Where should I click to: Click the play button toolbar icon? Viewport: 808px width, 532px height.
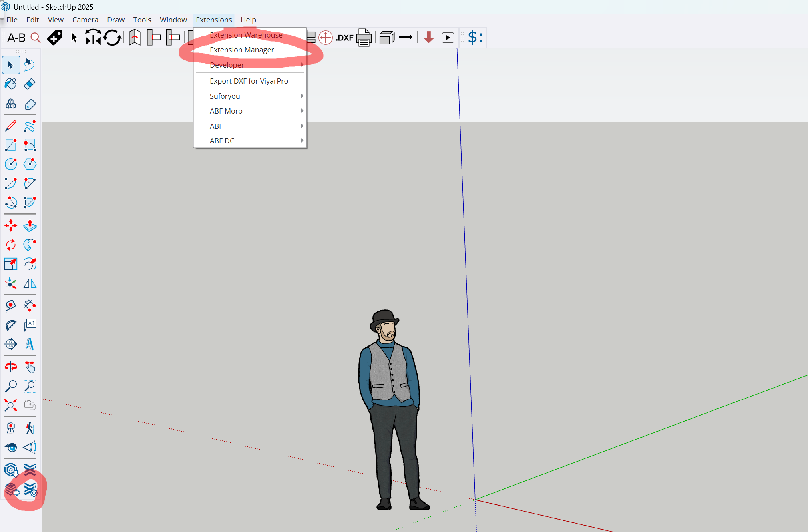(x=448, y=38)
